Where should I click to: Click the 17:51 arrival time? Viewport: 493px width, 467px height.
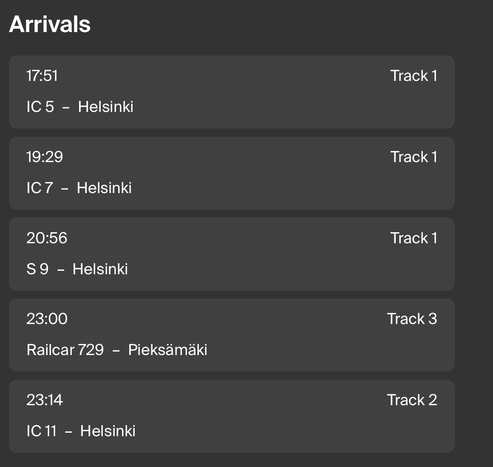[42, 76]
